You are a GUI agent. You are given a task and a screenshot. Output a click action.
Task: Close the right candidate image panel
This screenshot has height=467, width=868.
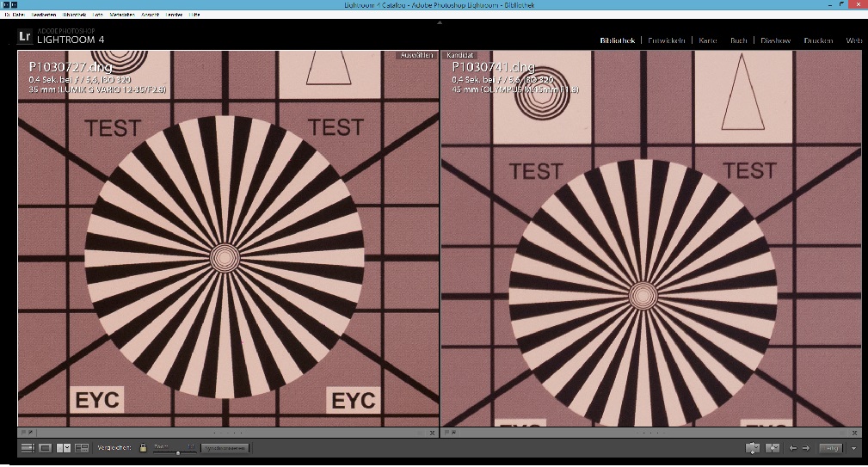click(x=855, y=433)
